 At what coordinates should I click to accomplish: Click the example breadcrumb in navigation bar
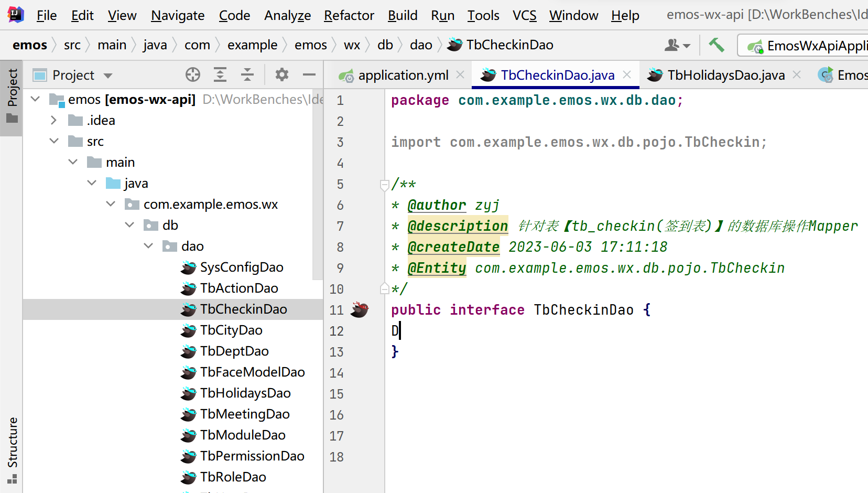[x=252, y=45]
